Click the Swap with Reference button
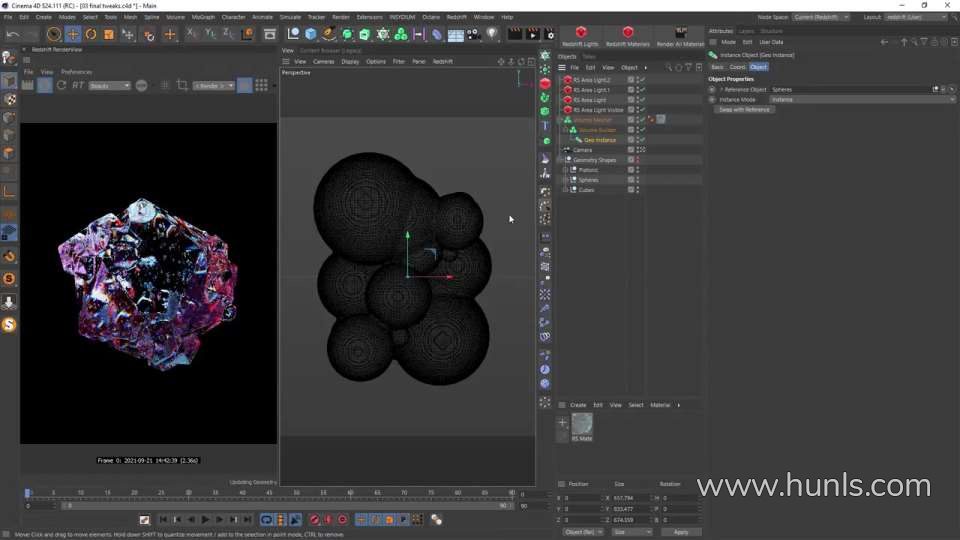This screenshot has height=540, width=960. pos(745,110)
